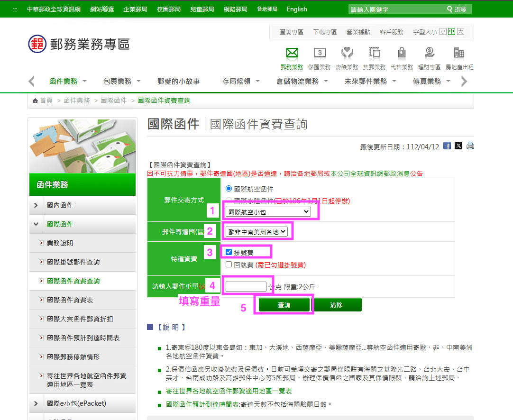
Task: Expand 未來郵件業務 menu dropdown
Action: (x=394, y=81)
